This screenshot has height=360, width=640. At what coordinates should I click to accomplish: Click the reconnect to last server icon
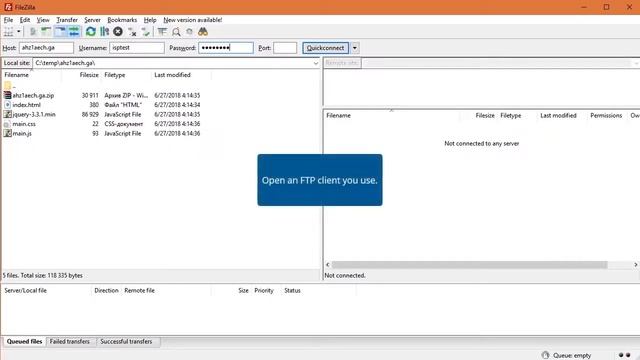pyautogui.click(x=146, y=32)
